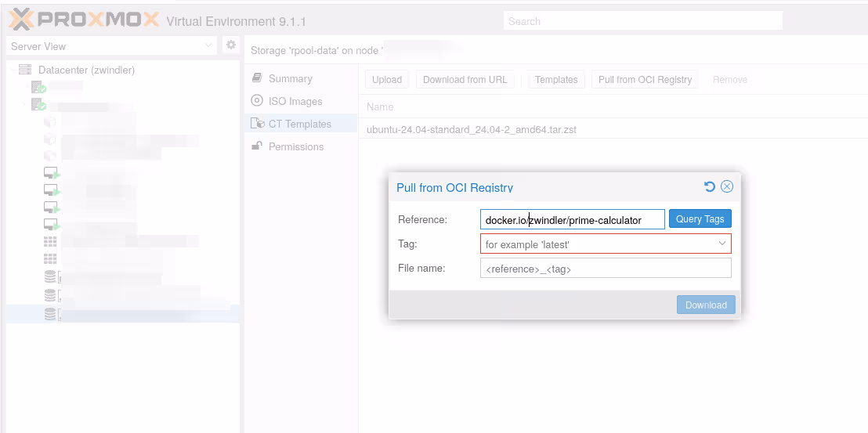Viewport: 868px width, 433px height.
Task: Click the CT Templates icon
Action: coord(257,124)
